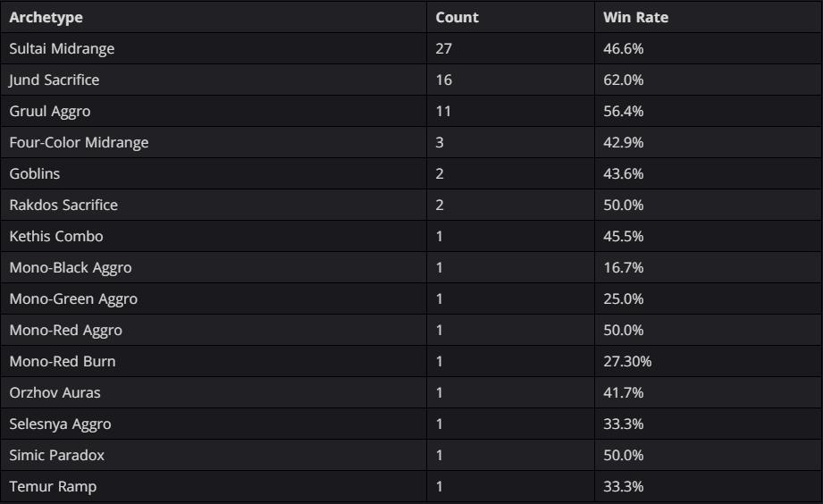Select the Four-Color Midrange cell
The image size is (823, 504).
pos(214,142)
